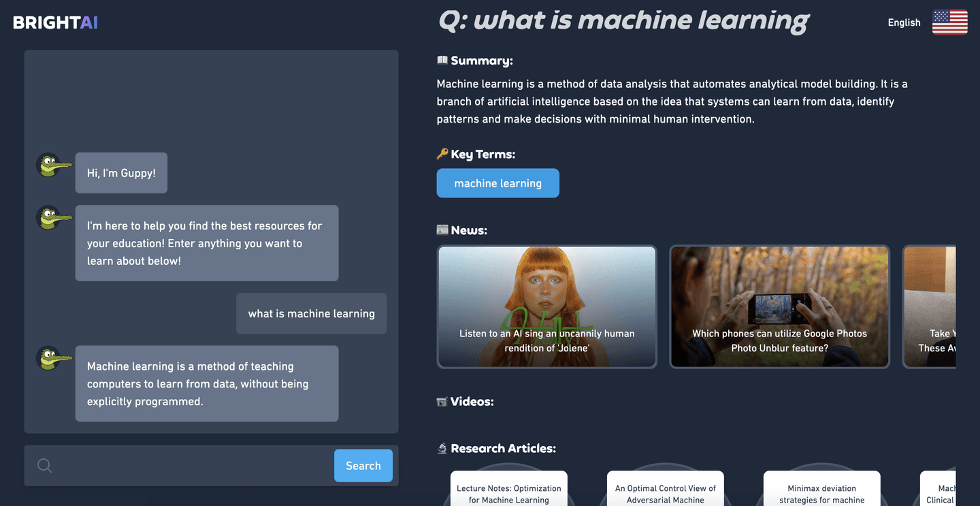Open 'Minimax deviation strategies' research article
Screen dimensions: 980x506
pyautogui.click(x=822, y=488)
